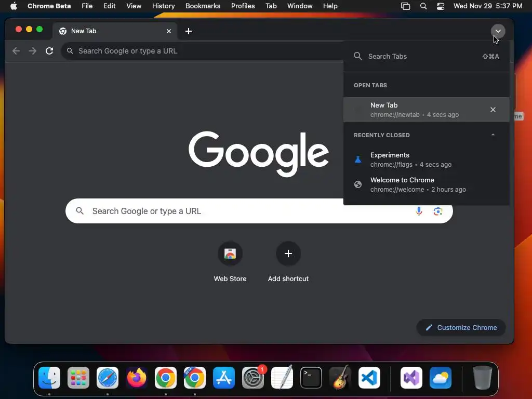This screenshot has height=399, width=532.
Task: Close the New Tab entry in Open Tabs
Action: pyautogui.click(x=493, y=110)
